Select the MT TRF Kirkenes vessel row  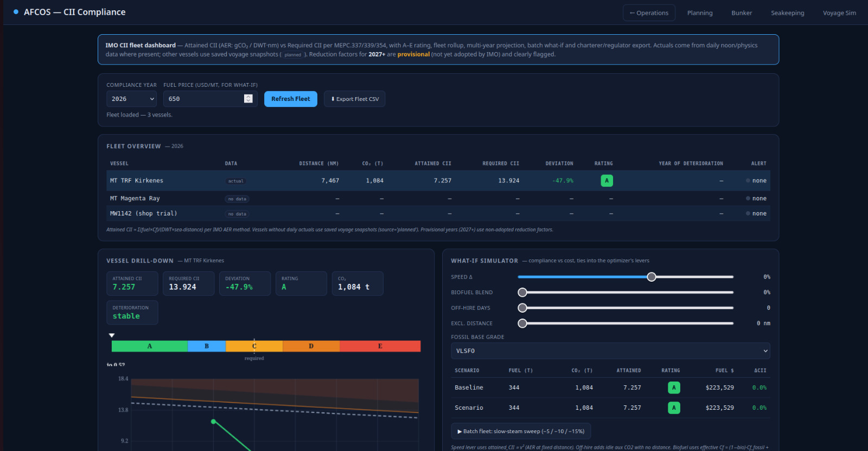[438, 181]
